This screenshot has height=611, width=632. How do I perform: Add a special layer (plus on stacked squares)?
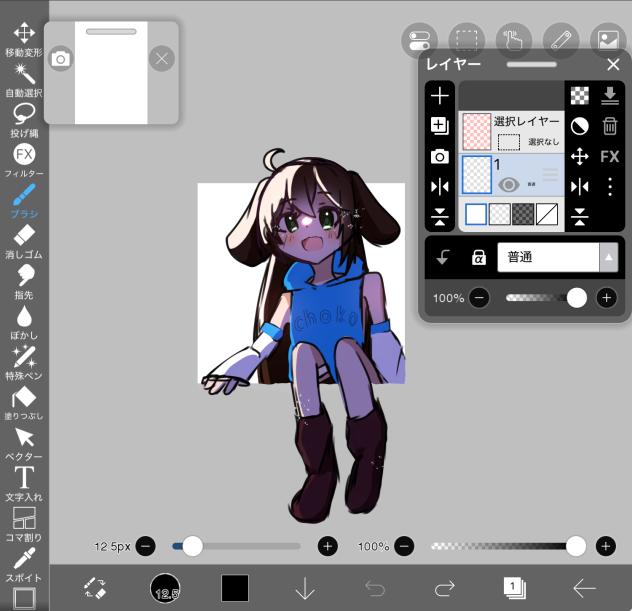coord(440,126)
